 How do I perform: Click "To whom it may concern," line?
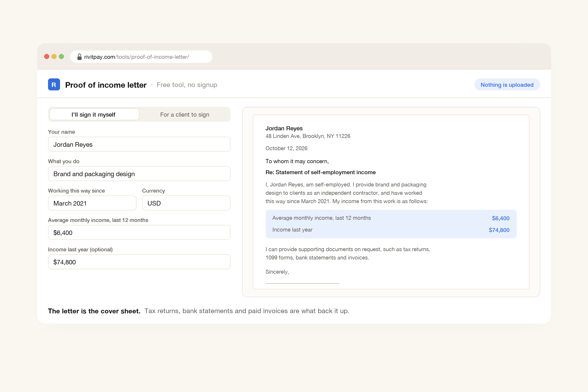[x=297, y=161]
